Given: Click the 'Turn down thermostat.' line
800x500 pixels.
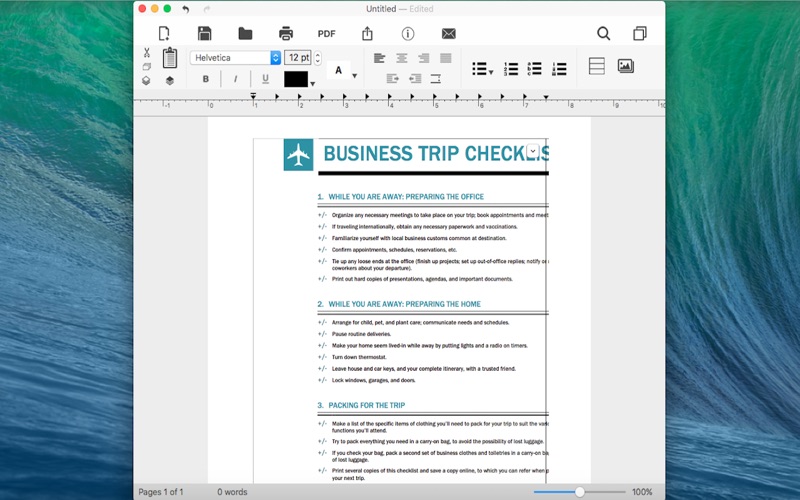Looking at the screenshot, I should coord(359,357).
